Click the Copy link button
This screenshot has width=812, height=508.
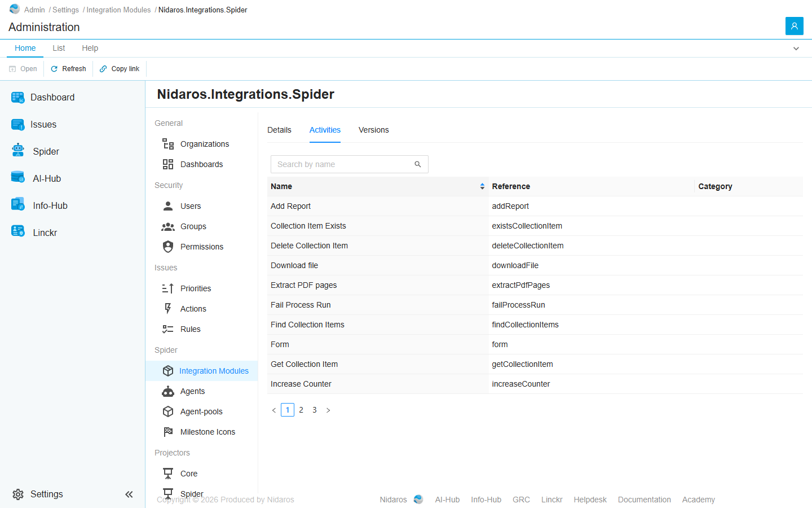click(120, 69)
